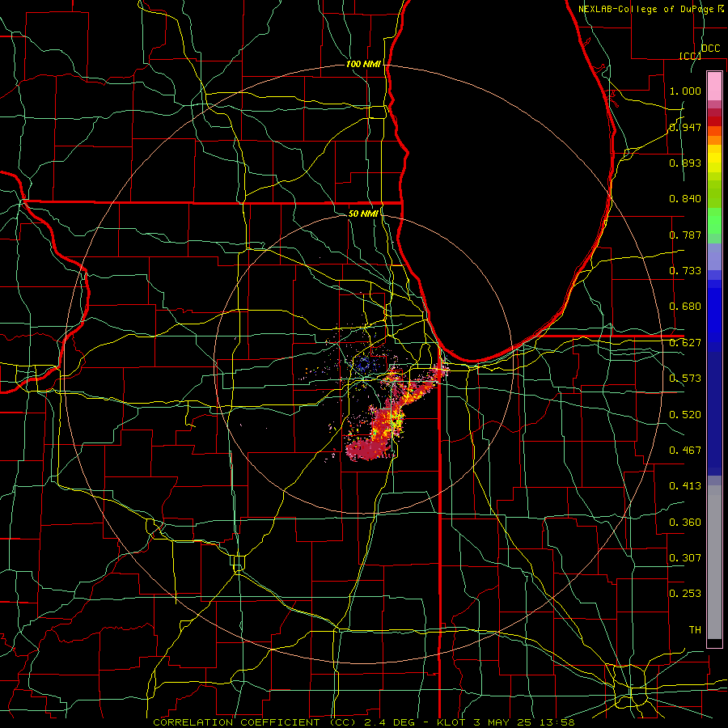This screenshot has height=728, width=728.
Task: Select the 0.307 scale value
Action: pos(685,558)
